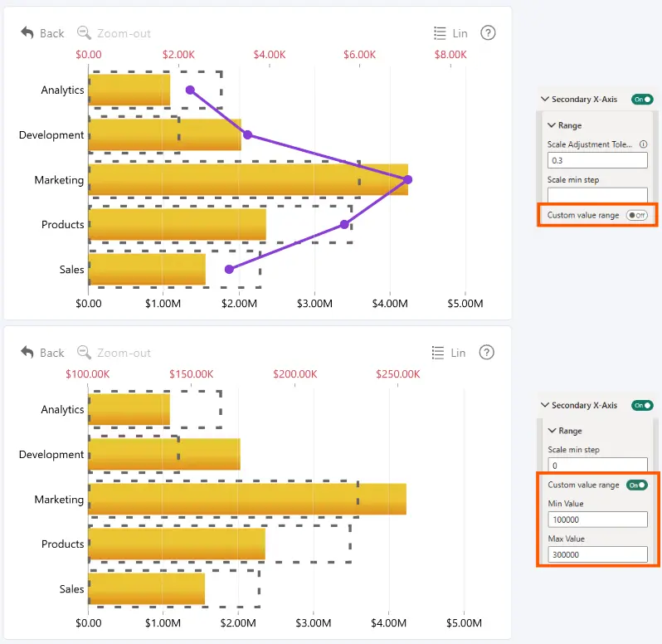Select the Sales yellow bar in the top chart
The image size is (662, 644).
[x=147, y=270]
